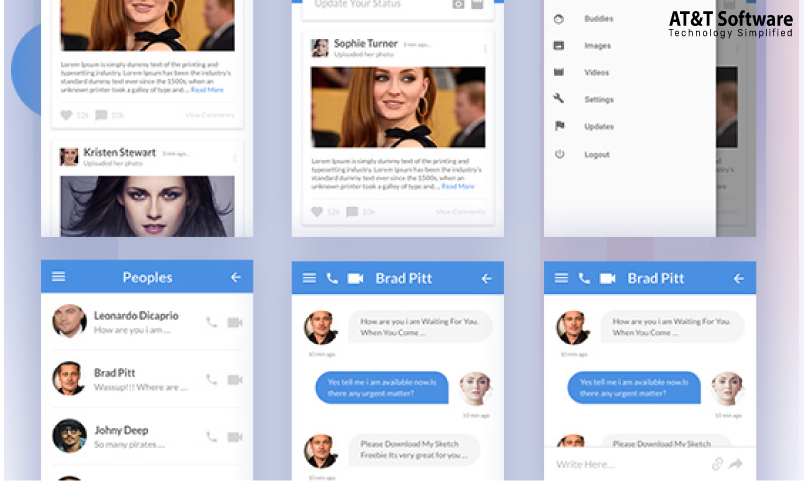This screenshot has height=481, width=804.
Task: Click phone icon in middle Brad Pitt chat header
Action: pyautogui.click(x=332, y=278)
